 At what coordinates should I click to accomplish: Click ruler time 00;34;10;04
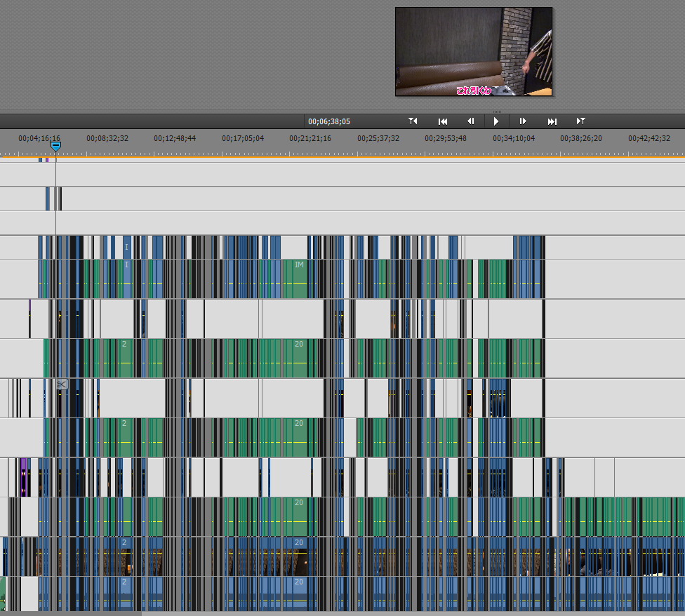(x=514, y=138)
